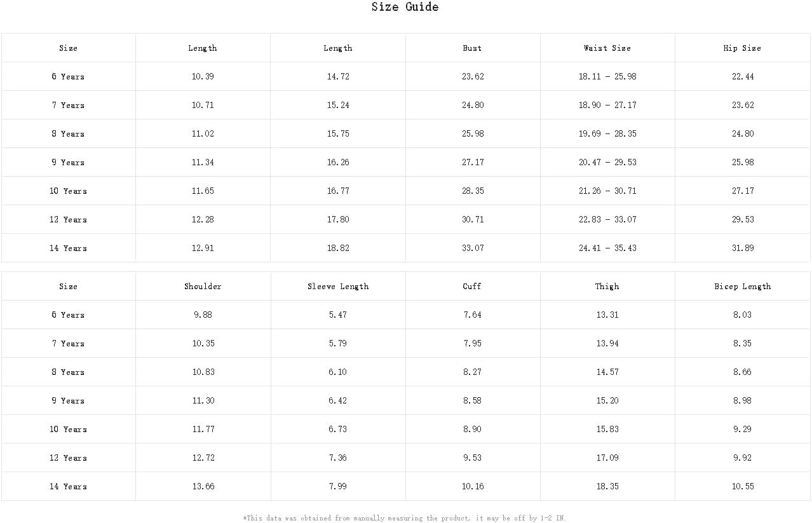Click thigh value 18.35
Screen dimensions: 812x523
pyautogui.click(x=607, y=487)
